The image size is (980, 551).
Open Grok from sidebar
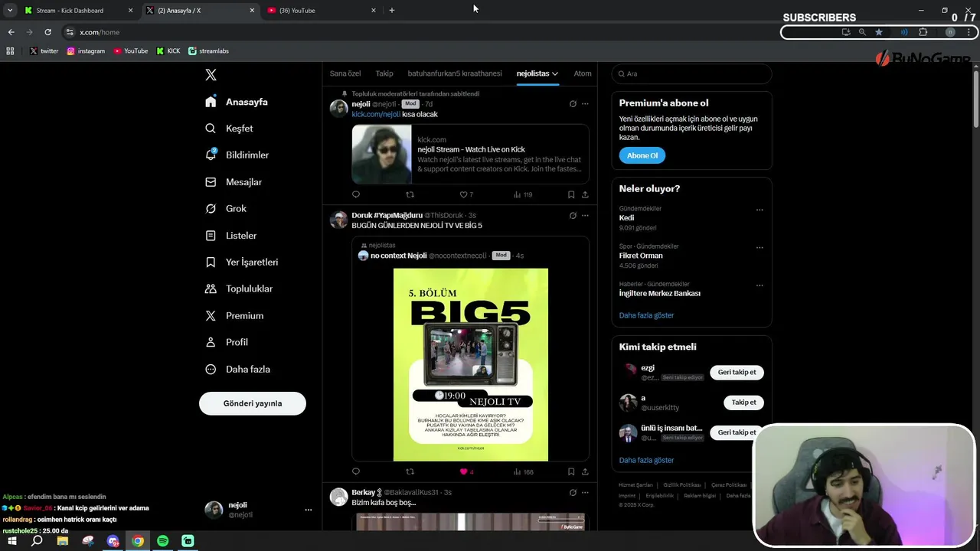point(226,208)
